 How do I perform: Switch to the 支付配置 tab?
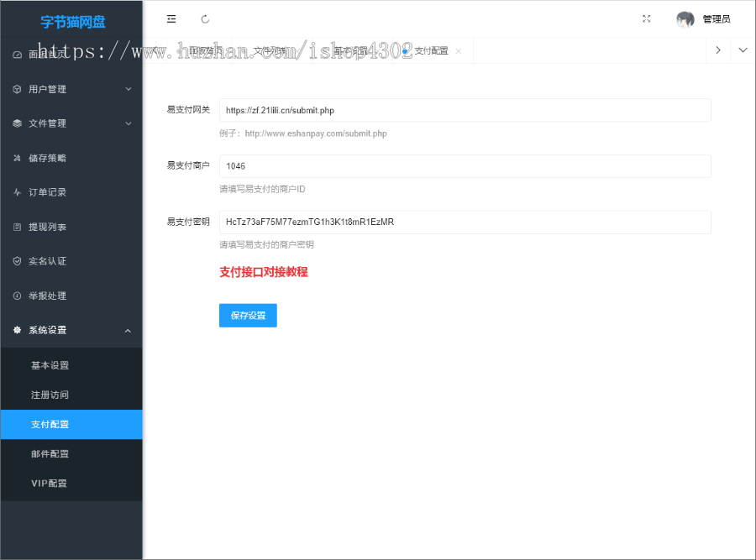(x=431, y=50)
